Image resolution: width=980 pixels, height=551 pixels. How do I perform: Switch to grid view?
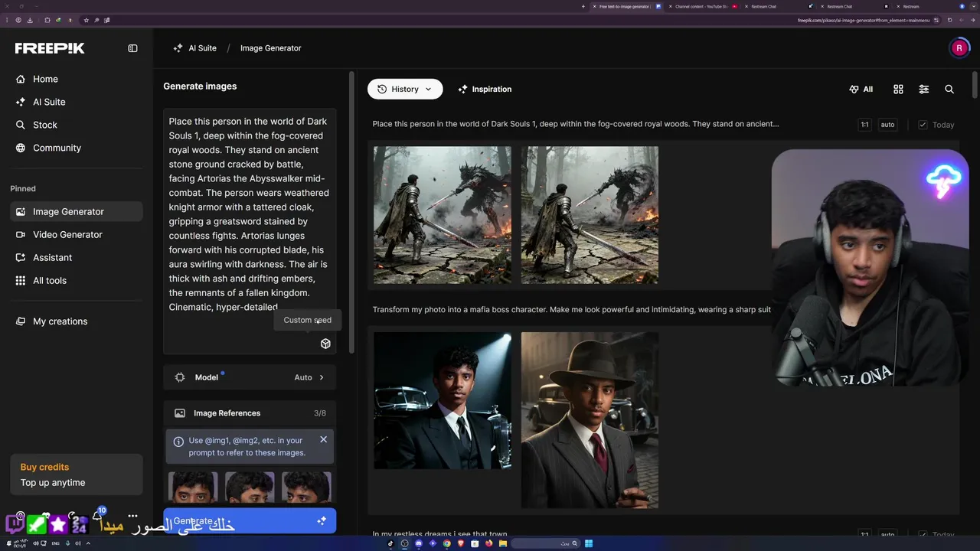click(898, 89)
